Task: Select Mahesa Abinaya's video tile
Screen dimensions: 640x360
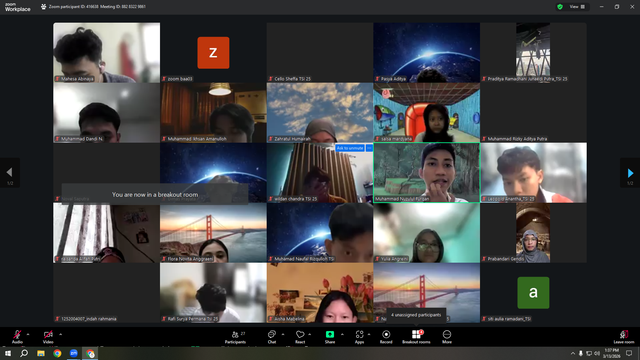Action: pos(107,52)
